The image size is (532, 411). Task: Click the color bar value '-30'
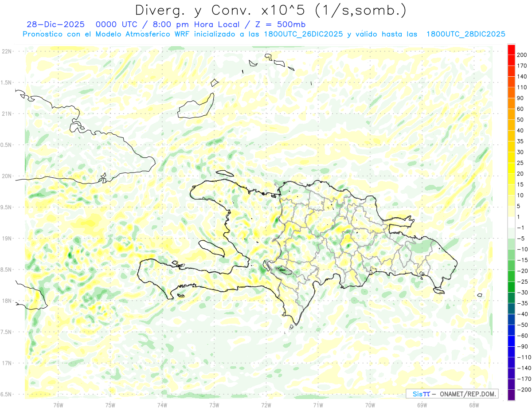click(x=523, y=292)
